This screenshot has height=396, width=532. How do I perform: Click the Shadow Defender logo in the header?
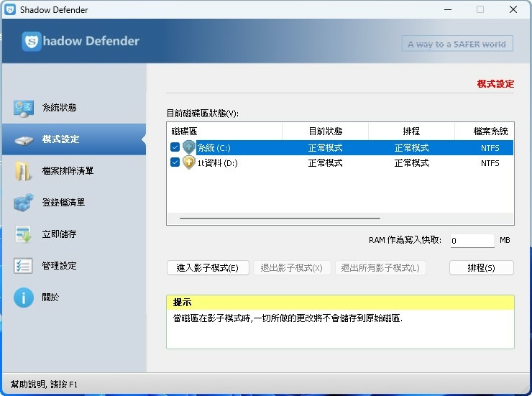coord(81,42)
